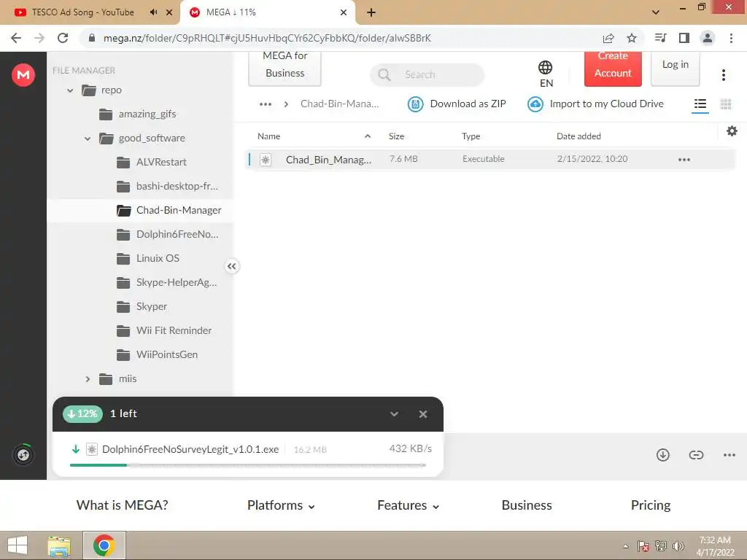The height and width of the screenshot is (560, 747).
Task: Click the download icon in the bottom bar
Action: (662, 455)
